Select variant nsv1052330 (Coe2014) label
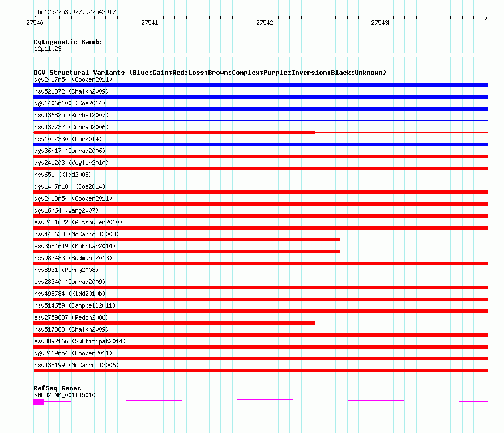 (x=68, y=139)
